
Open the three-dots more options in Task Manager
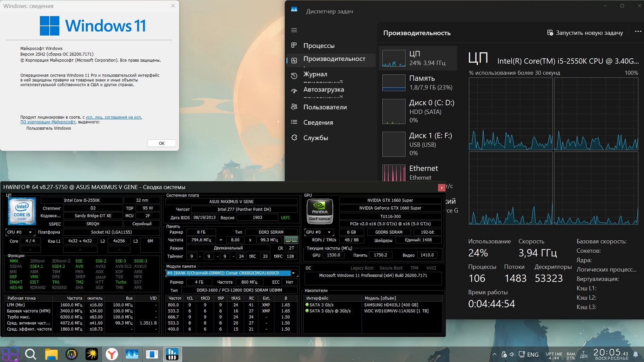pyautogui.click(x=638, y=31)
